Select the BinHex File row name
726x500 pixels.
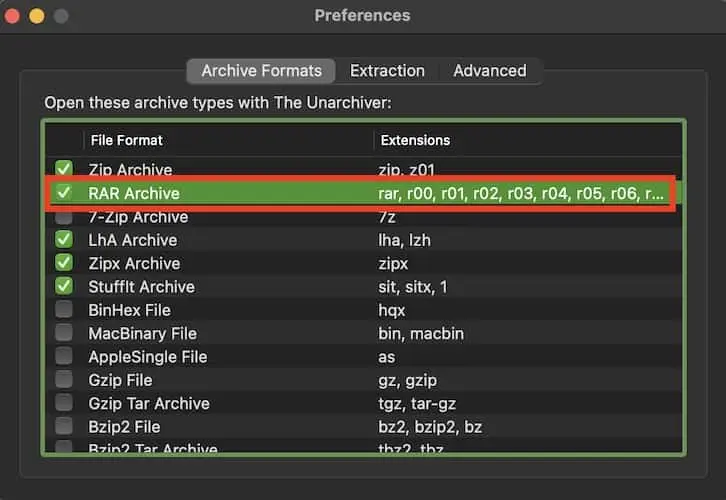pos(129,310)
